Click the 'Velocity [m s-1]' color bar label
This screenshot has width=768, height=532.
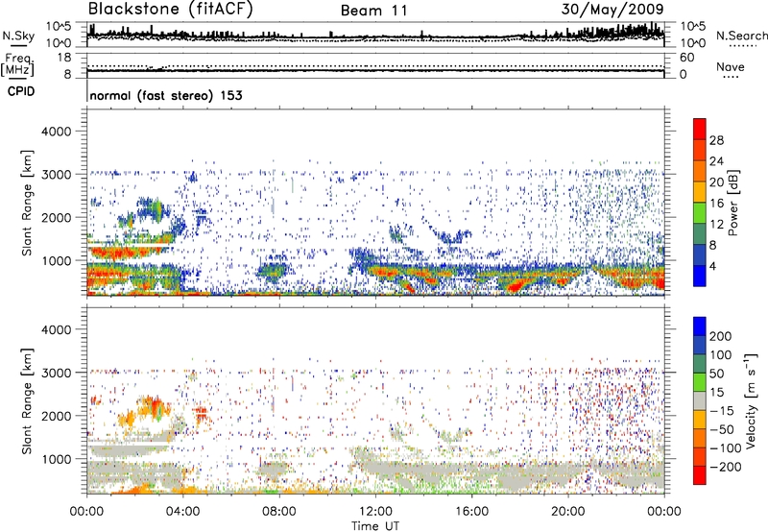[x=751, y=400]
